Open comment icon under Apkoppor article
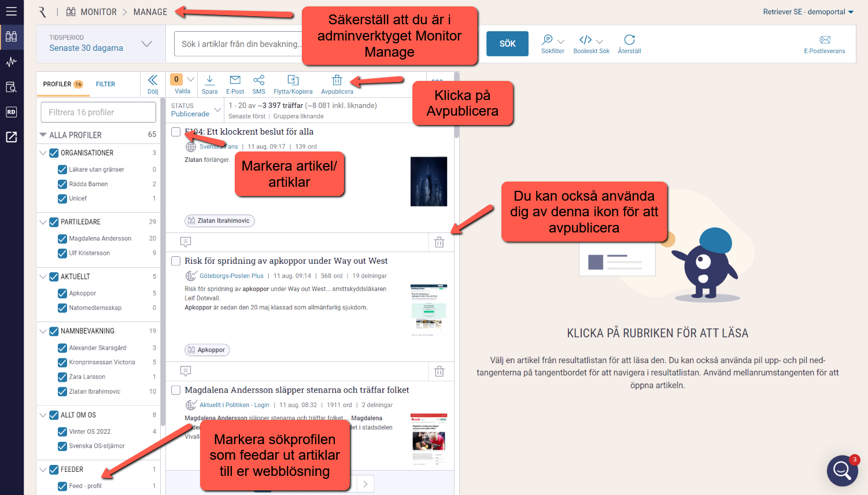 [186, 371]
